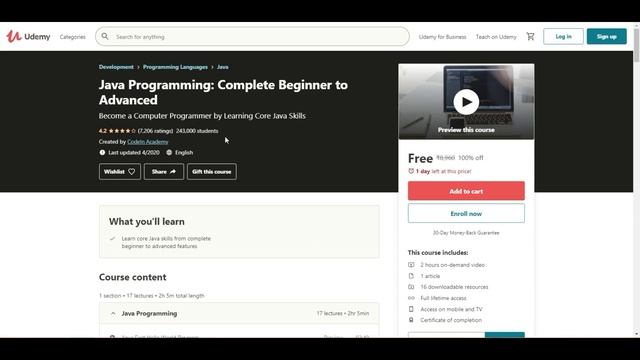Click '1 day left at this price' notice
Image resolution: width=640 pixels, height=360 pixels.
[x=440, y=171]
